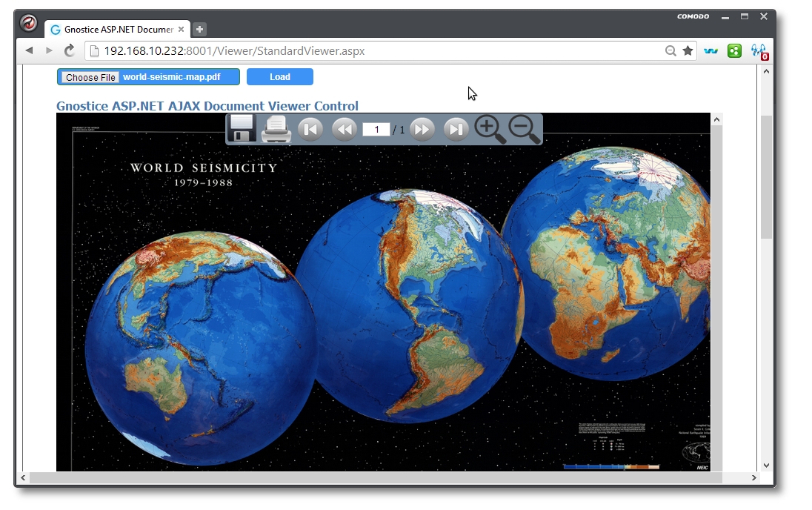Go to previous page button
Viewport: 812px width, 510px height.
(345, 129)
